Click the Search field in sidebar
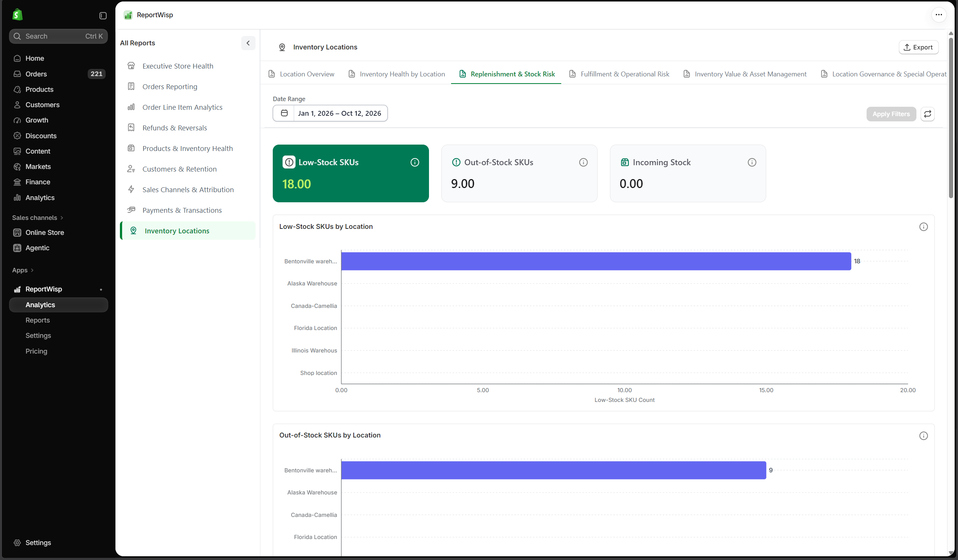958x560 pixels. [x=58, y=36]
